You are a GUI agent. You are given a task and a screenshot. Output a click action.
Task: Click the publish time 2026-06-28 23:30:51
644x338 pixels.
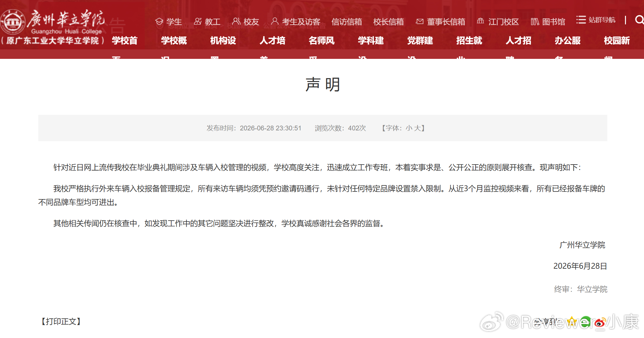click(270, 128)
